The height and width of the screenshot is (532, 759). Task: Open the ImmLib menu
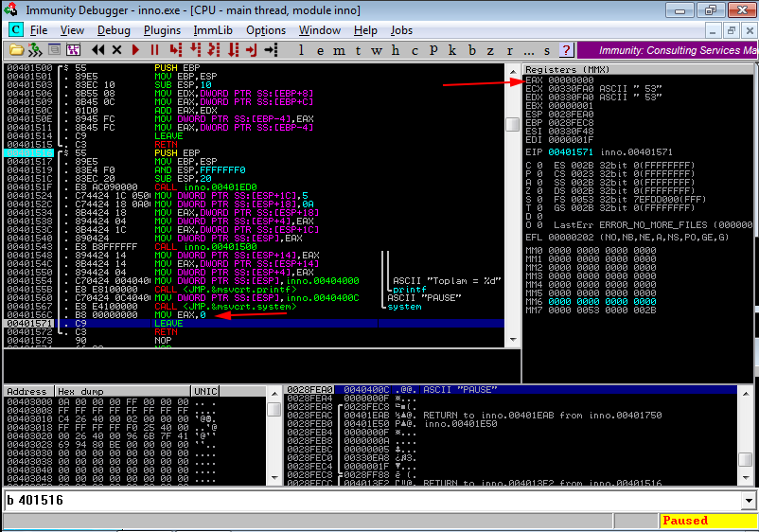213,30
